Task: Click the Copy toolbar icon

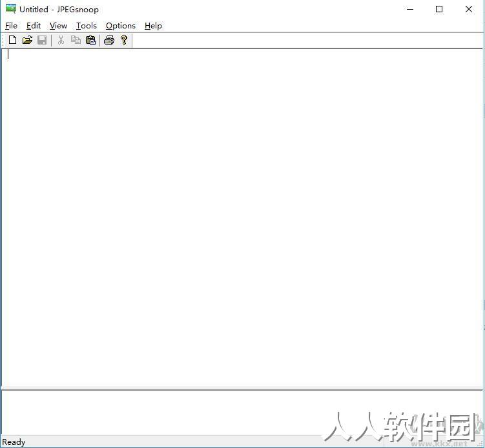Action: click(76, 40)
